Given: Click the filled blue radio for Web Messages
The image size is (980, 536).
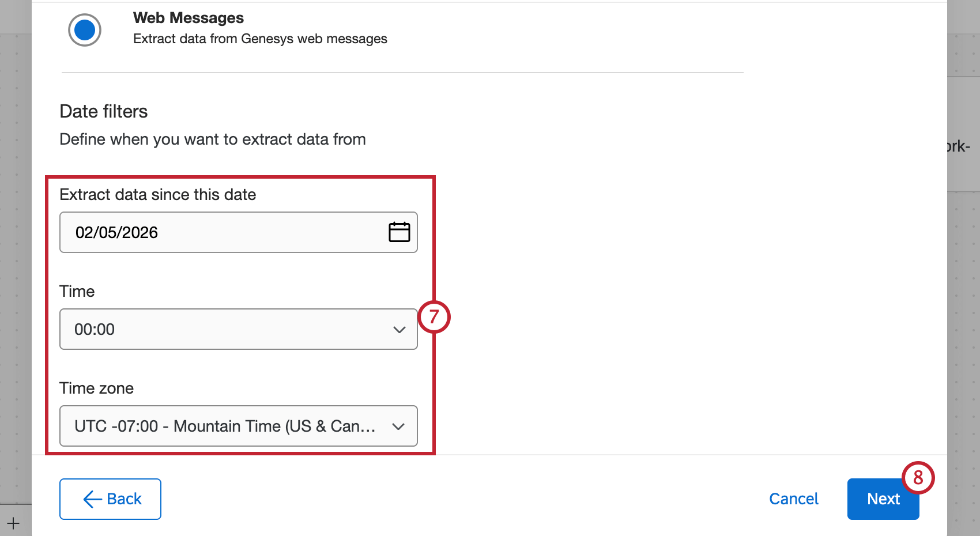Looking at the screenshot, I should coord(85,29).
